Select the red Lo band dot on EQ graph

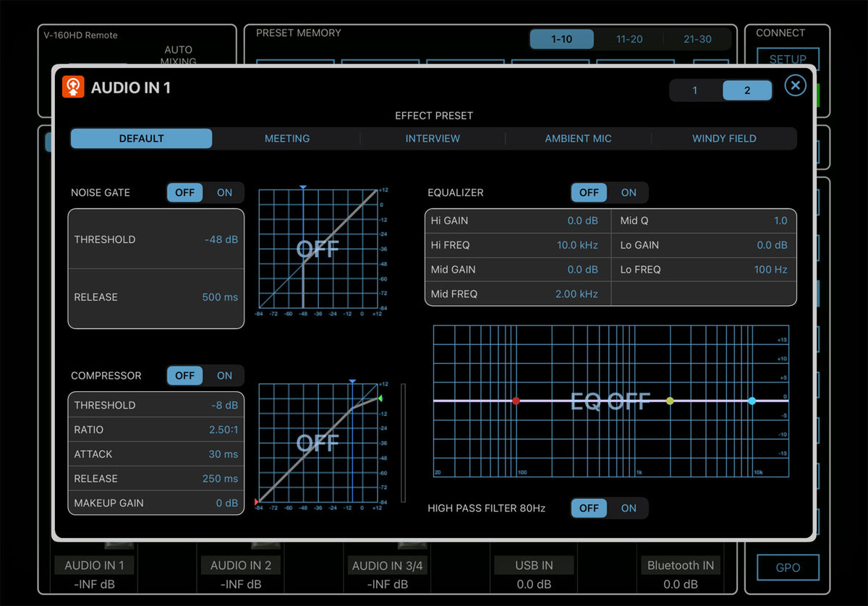pos(516,400)
